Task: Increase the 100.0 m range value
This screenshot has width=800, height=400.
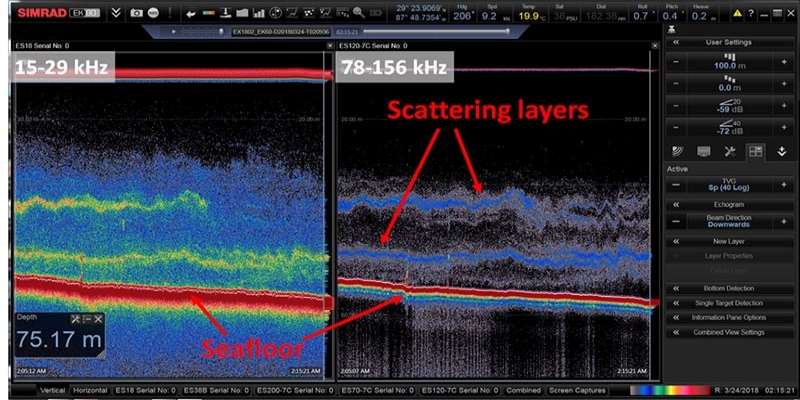Action: click(x=784, y=63)
